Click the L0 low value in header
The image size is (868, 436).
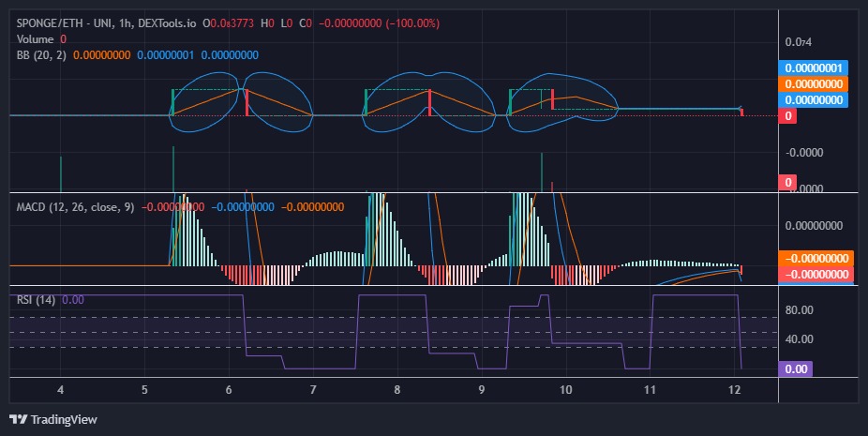[x=286, y=23]
